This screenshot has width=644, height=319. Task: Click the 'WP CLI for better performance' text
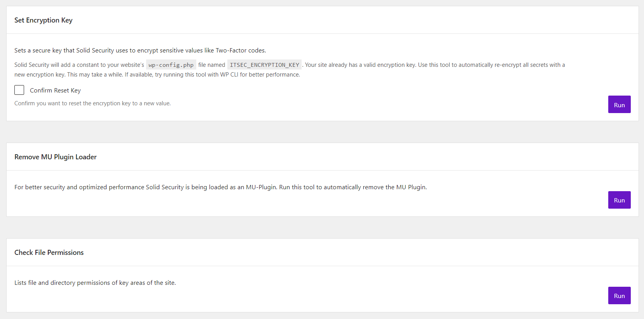tap(260, 75)
